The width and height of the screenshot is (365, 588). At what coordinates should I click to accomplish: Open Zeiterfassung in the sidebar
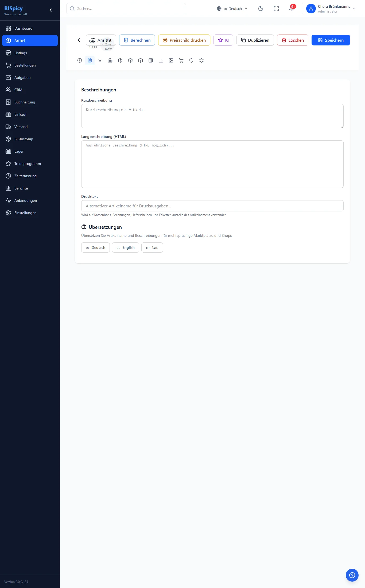click(30, 176)
